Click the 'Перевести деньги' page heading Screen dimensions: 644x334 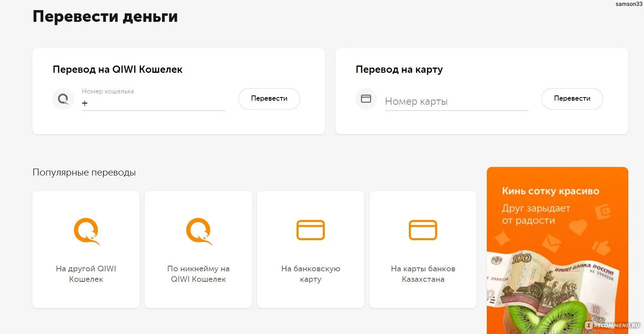[x=105, y=17]
